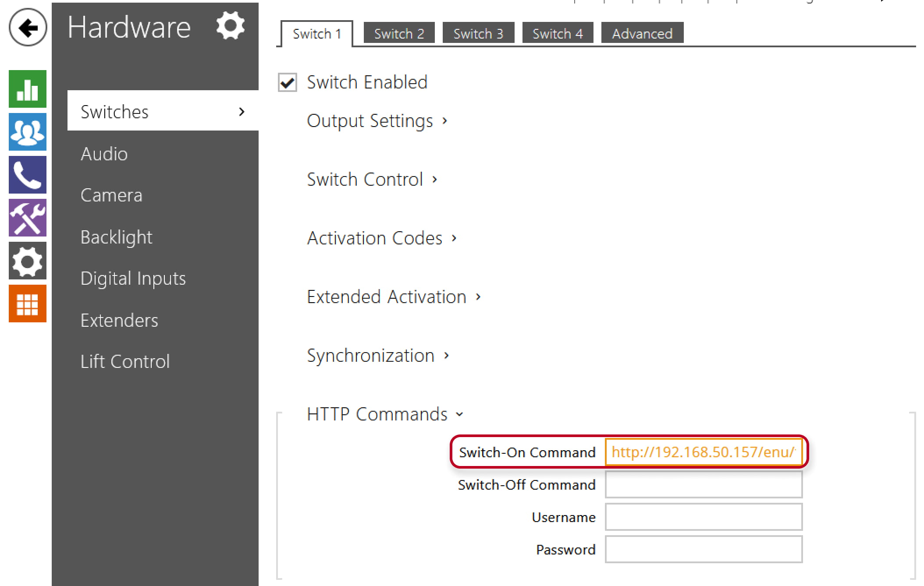Image resolution: width=924 pixels, height=586 pixels.
Task: Expand the Switch Control section
Action: pos(372,180)
